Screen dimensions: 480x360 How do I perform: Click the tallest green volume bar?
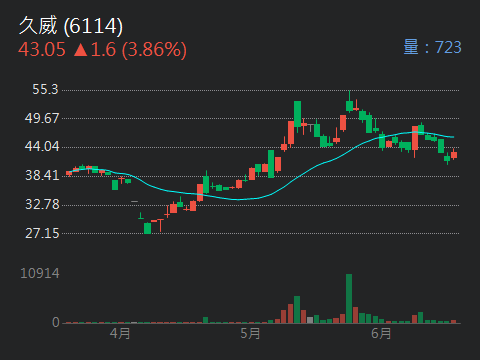click(349, 299)
